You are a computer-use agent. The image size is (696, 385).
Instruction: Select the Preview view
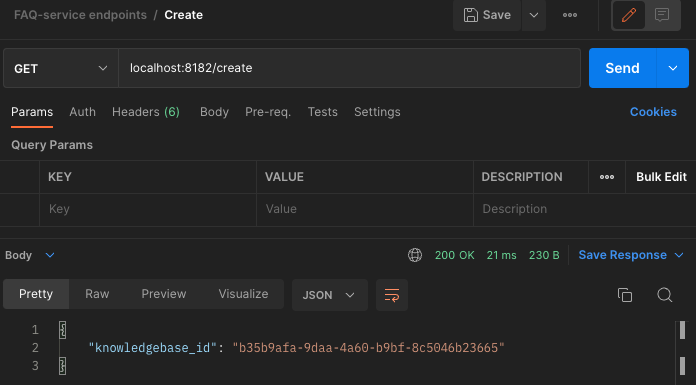164,294
